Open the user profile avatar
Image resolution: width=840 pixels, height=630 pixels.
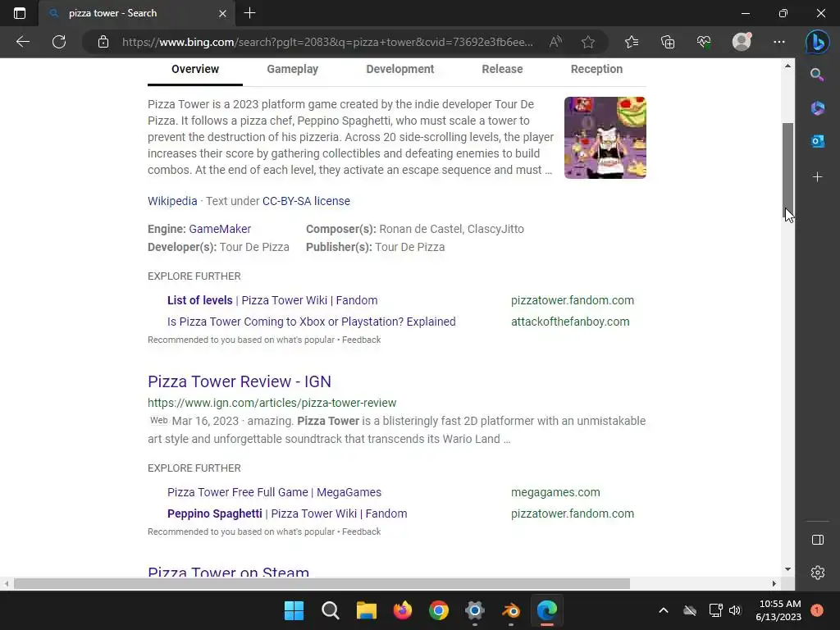742,42
